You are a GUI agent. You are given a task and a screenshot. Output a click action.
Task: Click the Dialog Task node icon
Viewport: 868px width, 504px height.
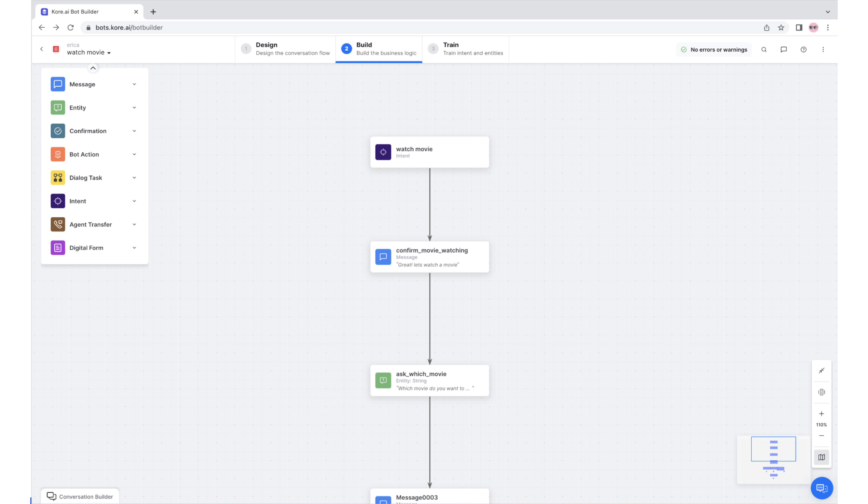click(58, 178)
